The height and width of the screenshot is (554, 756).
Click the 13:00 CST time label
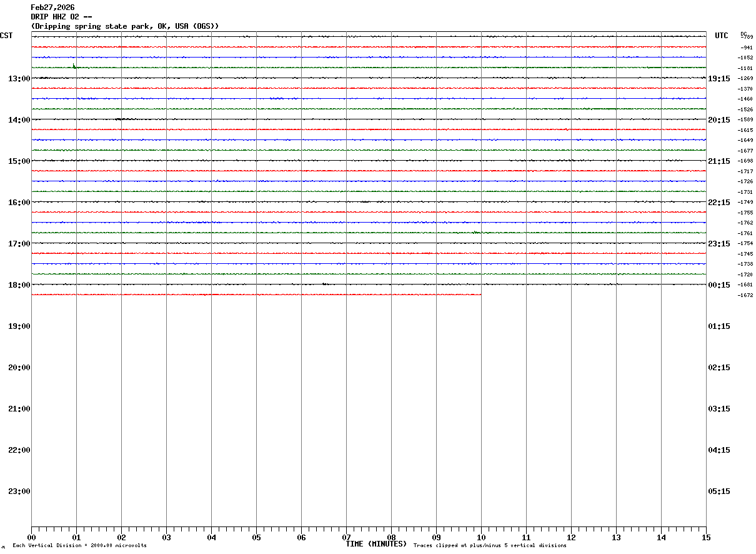coord(19,78)
